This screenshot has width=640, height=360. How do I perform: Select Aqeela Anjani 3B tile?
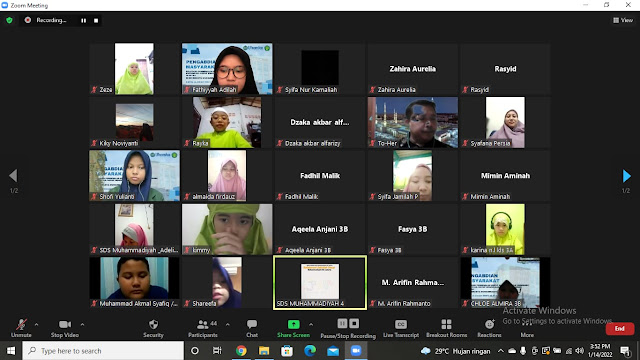[320, 229]
